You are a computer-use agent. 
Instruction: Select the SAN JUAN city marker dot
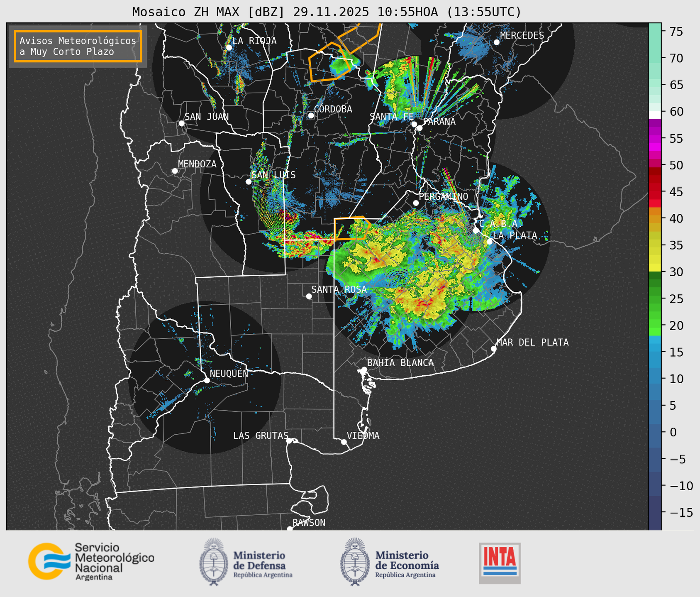[181, 123]
